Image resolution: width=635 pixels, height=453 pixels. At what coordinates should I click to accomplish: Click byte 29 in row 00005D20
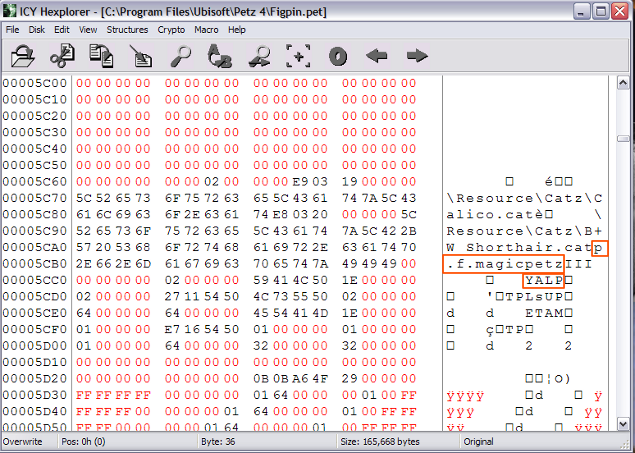(349, 379)
